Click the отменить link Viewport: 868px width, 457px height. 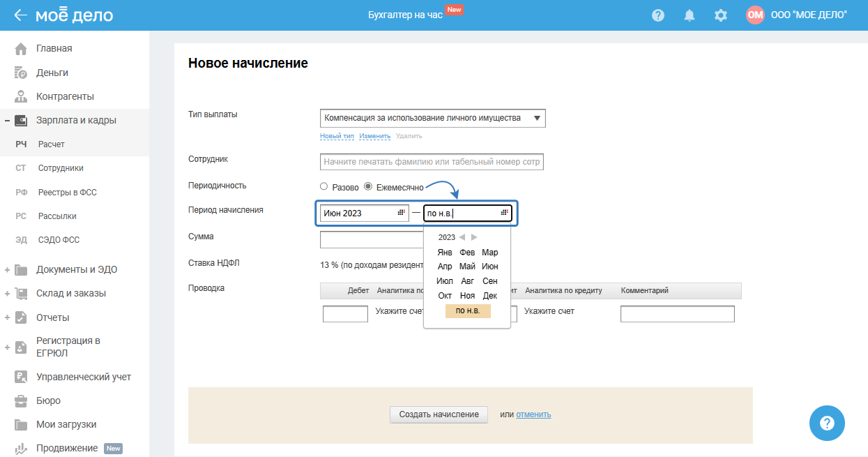[533, 414]
